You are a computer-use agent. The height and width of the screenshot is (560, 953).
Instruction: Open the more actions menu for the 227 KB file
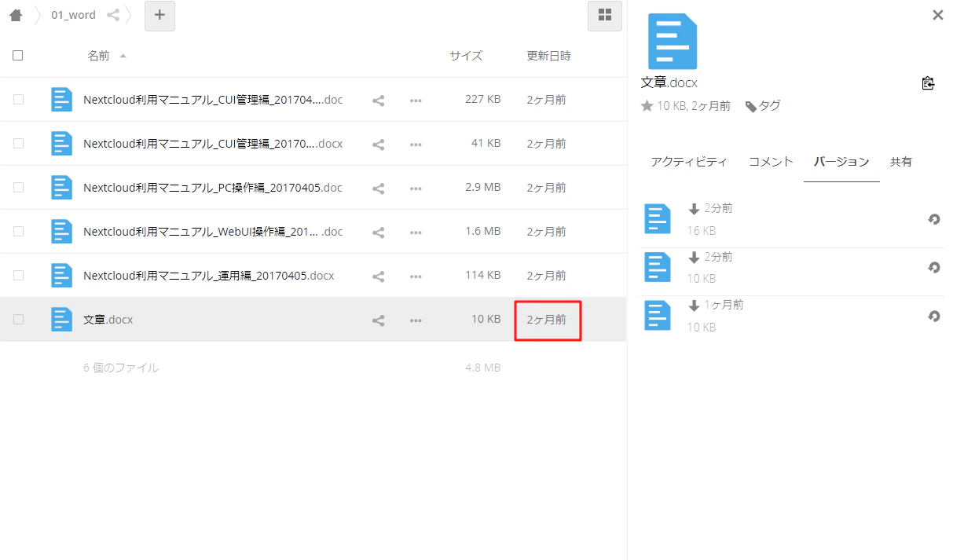416,101
